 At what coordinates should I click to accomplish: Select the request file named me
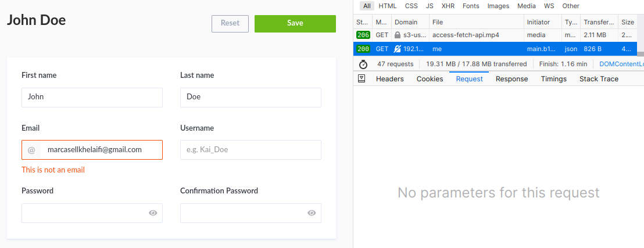(437, 49)
